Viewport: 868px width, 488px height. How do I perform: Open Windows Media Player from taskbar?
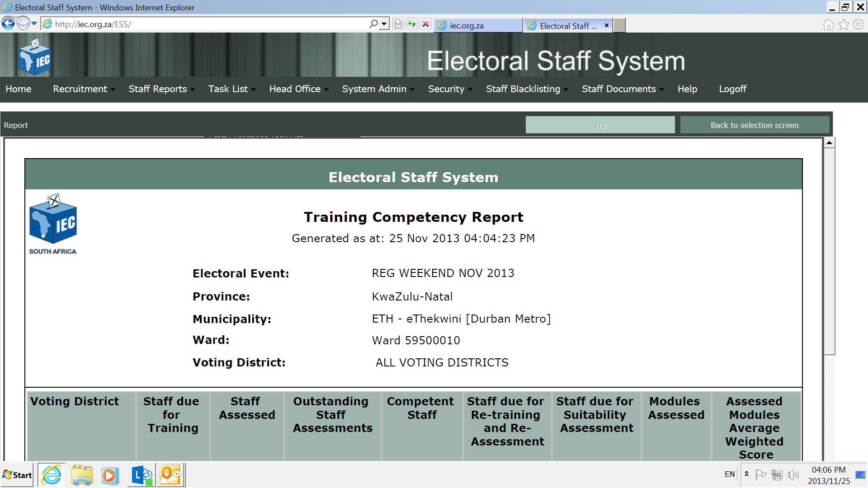click(110, 475)
